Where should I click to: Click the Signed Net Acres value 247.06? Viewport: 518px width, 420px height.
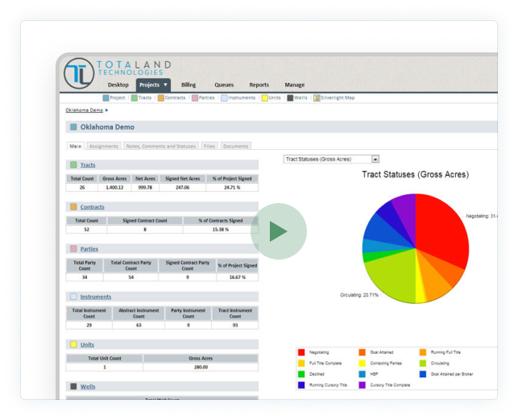182,188
